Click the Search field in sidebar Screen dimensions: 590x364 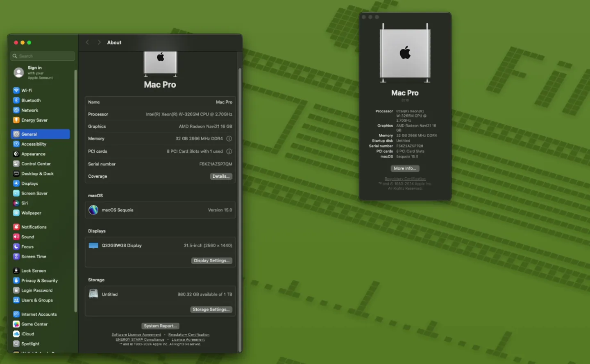point(43,56)
